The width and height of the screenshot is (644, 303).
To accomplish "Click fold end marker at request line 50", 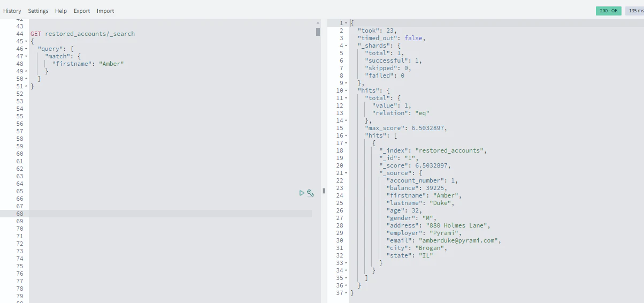I will pos(26,79).
